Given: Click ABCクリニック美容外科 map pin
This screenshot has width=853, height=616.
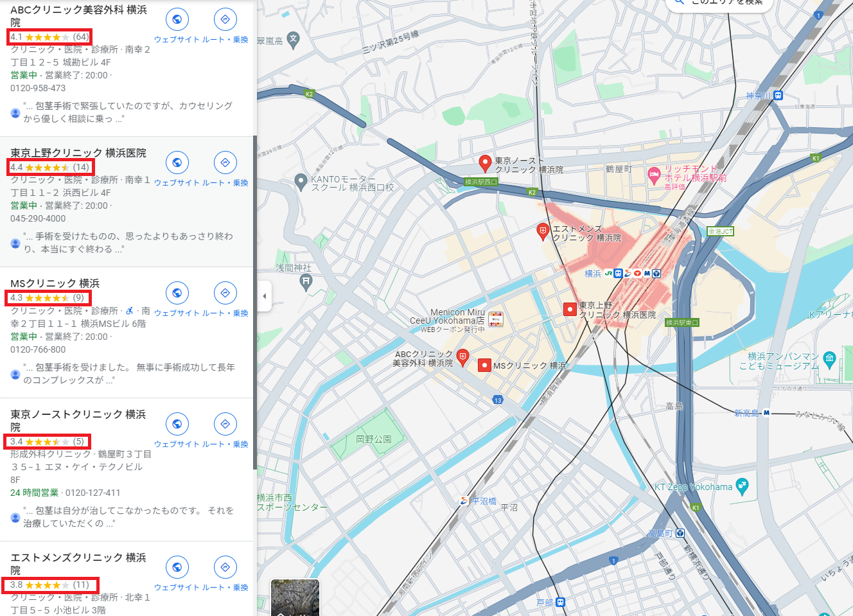Looking at the screenshot, I should pos(462,356).
